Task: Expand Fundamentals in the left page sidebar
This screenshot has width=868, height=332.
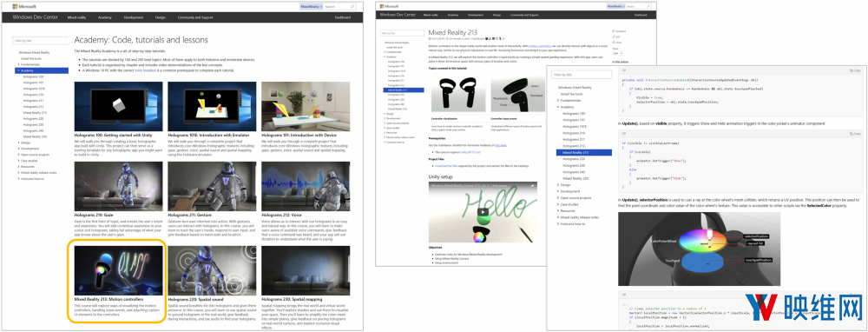Action: (x=18, y=64)
